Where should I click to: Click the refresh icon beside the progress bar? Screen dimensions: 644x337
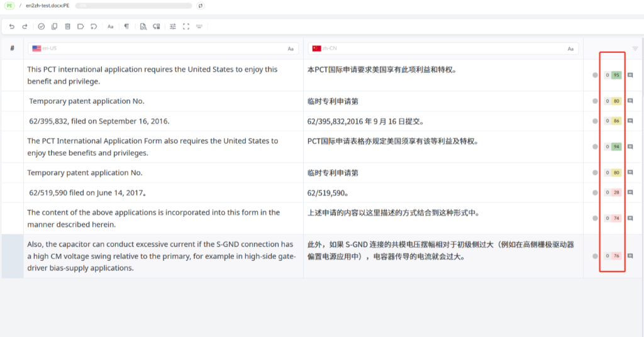(201, 6)
